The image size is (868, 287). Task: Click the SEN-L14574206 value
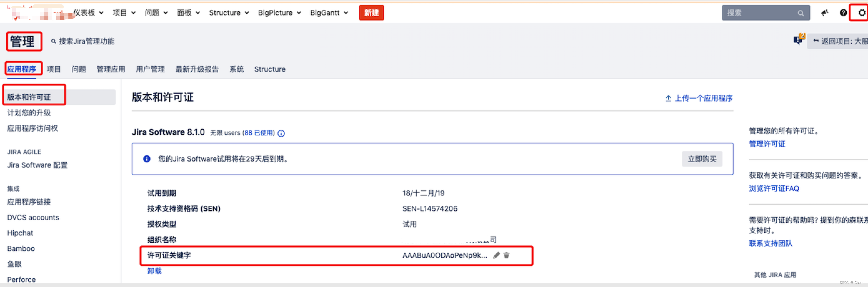tap(430, 208)
